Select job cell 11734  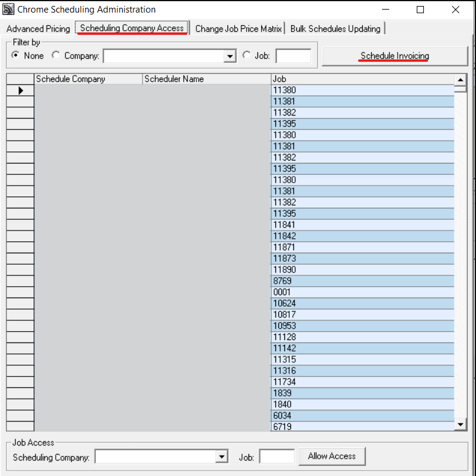362,382
